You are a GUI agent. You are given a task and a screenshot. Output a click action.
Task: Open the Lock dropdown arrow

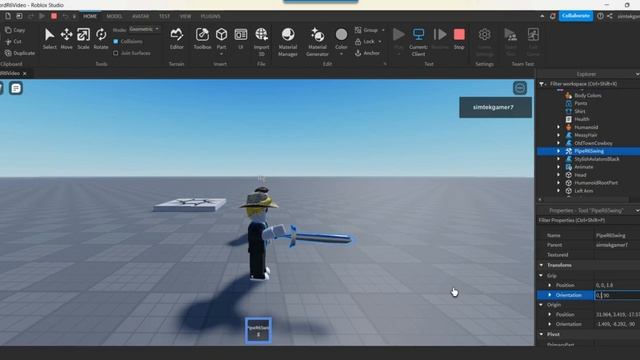pos(380,42)
